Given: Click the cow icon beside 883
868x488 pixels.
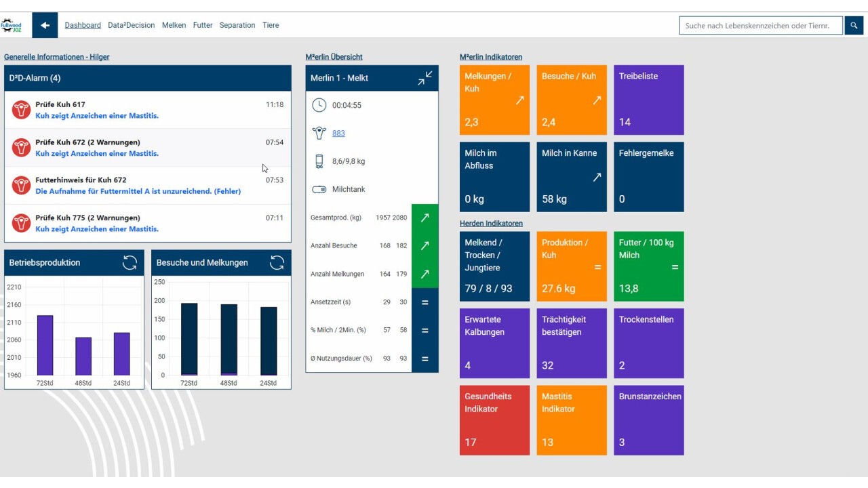Looking at the screenshot, I should [x=319, y=133].
